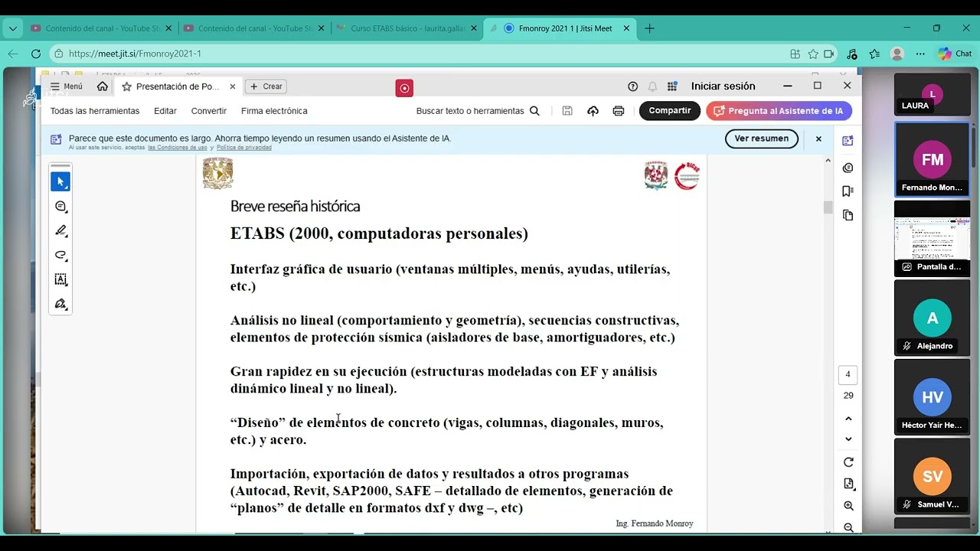Open the Política de privacidad link
Viewport: 980px width, 551px height.
coord(244,148)
